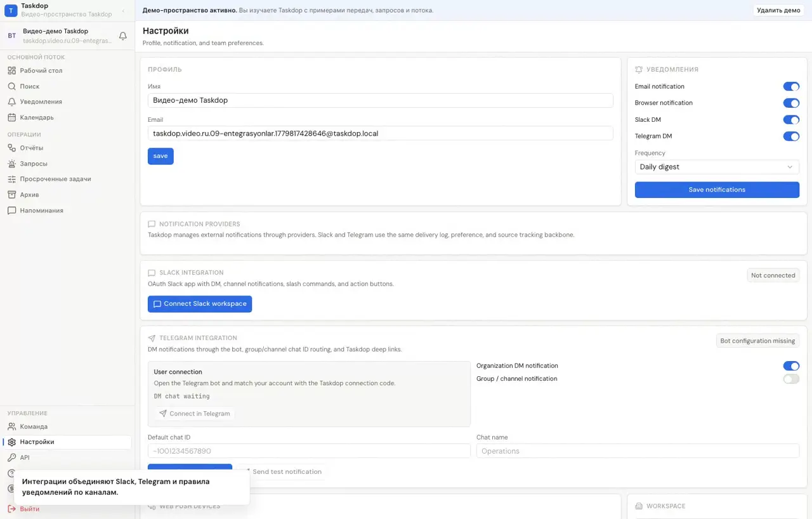Click the tooltip text about Интеграции

pyautogui.click(x=116, y=487)
